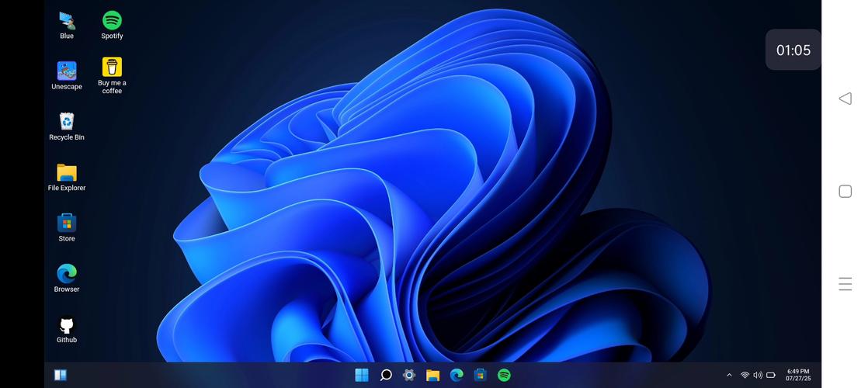Open the Store desktop icon
Viewport: 868px width, 388px height.
click(67, 228)
